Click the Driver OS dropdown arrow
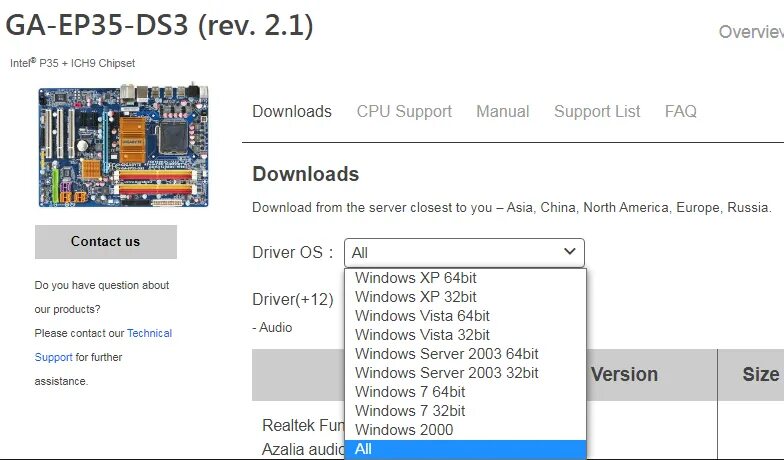The image size is (784, 460). (x=570, y=251)
